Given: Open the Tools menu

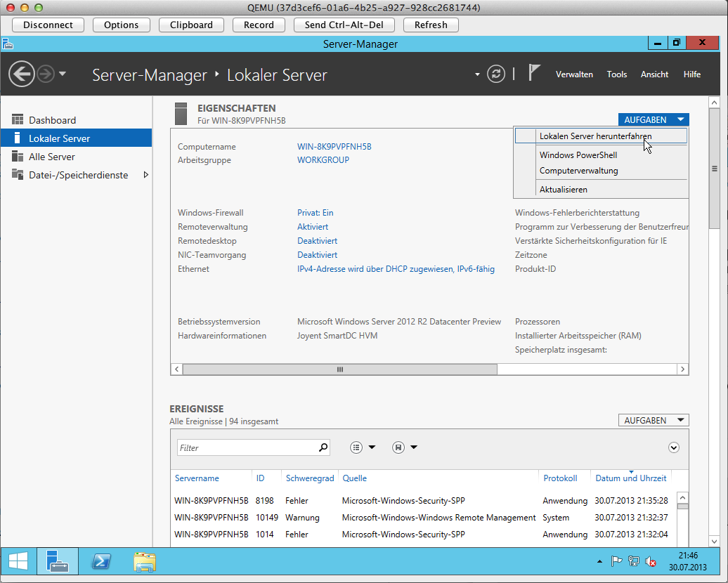Looking at the screenshot, I should (616, 74).
